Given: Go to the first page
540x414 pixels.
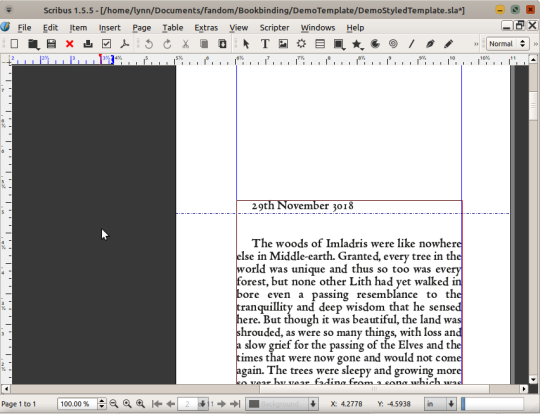Looking at the screenshot, I should pyautogui.click(x=157, y=404).
